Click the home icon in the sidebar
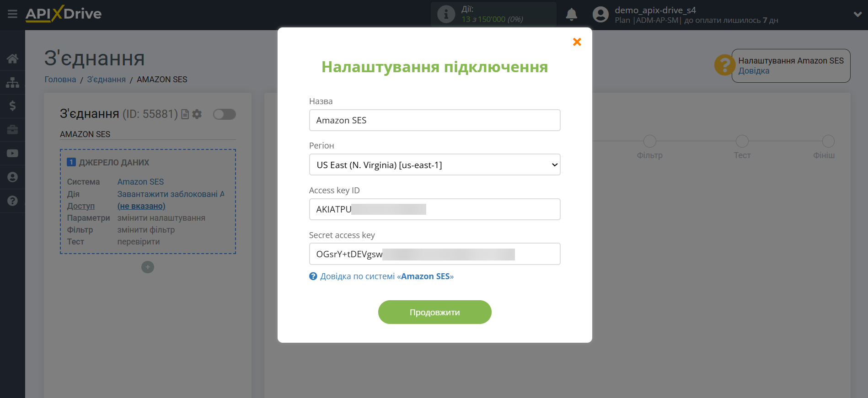The height and width of the screenshot is (398, 868). click(x=12, y=58)
